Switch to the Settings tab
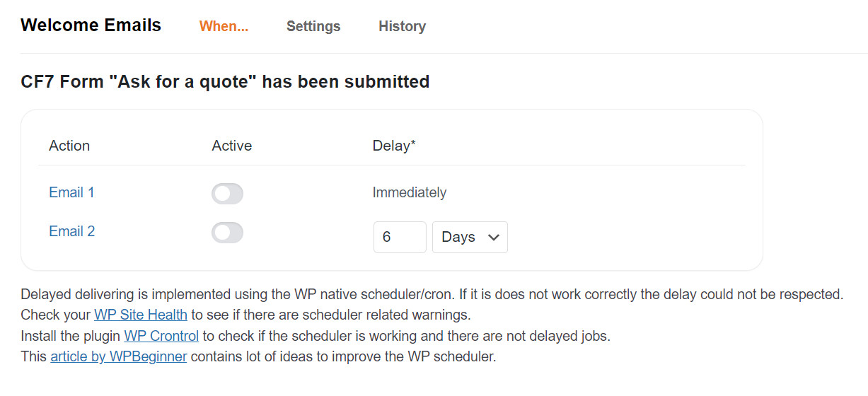 tap(313, 26)
